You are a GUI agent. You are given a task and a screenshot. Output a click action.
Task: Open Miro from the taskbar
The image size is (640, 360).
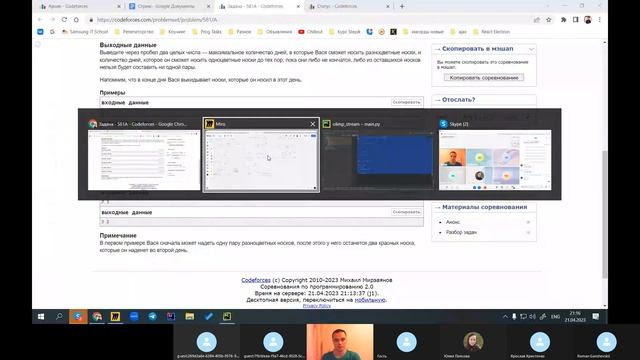(x=115, y=316)
